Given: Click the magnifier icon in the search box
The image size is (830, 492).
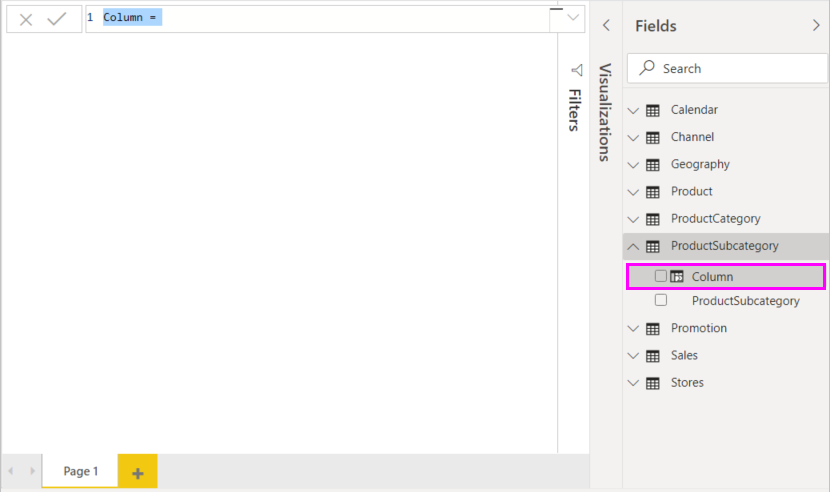Looking at the screenshot, I should point(647,67).
